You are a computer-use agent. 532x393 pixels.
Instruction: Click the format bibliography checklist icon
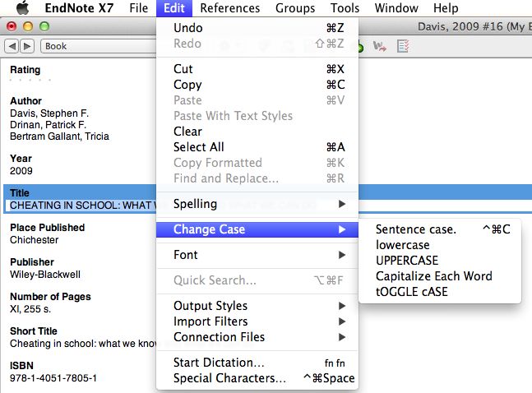point(403,46)
